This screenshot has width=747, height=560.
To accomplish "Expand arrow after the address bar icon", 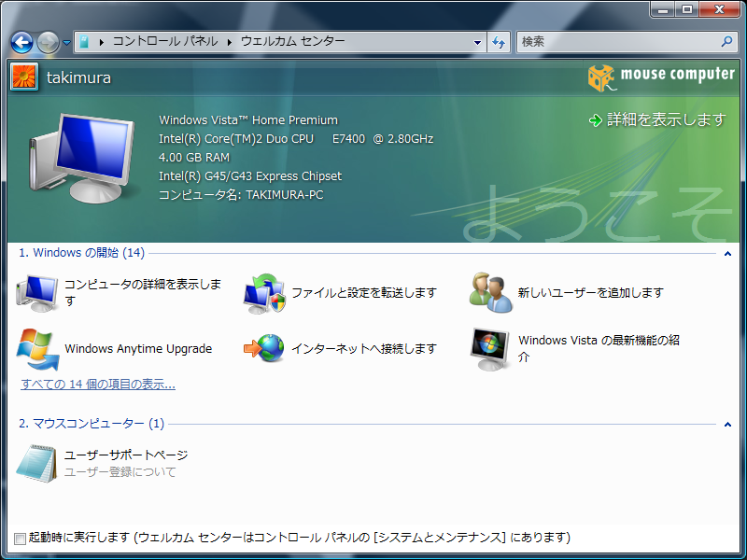I will point(101,42).
